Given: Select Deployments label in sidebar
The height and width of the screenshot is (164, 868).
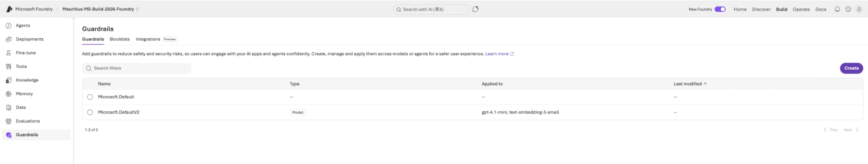Looking at the screenshot, I should coord(30,39).
